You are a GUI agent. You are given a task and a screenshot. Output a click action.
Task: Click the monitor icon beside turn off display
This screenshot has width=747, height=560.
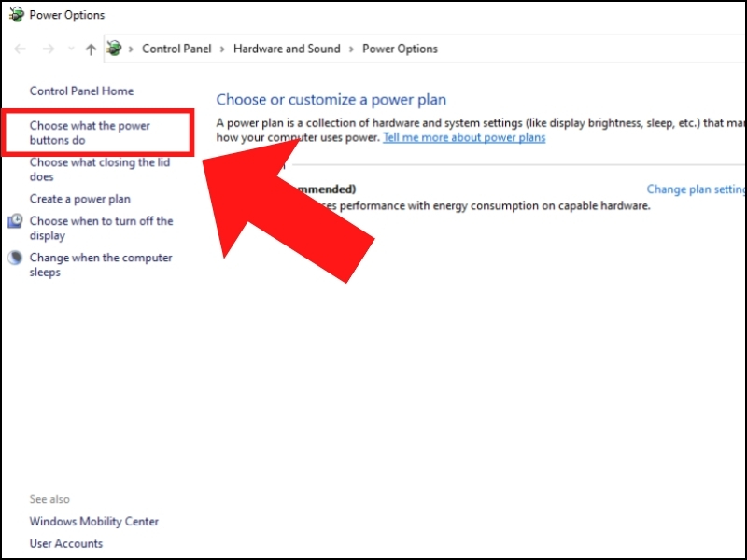point(15,221)
